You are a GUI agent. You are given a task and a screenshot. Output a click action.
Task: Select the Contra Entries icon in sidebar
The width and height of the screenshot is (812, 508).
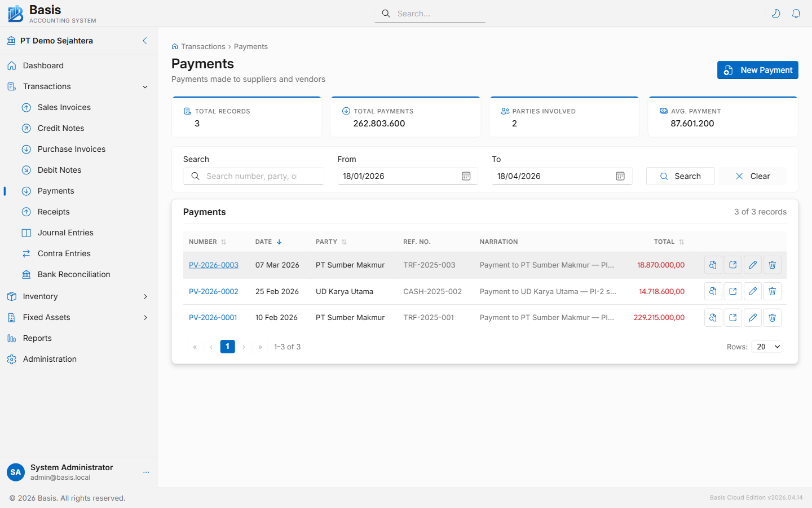coord(27,253)
